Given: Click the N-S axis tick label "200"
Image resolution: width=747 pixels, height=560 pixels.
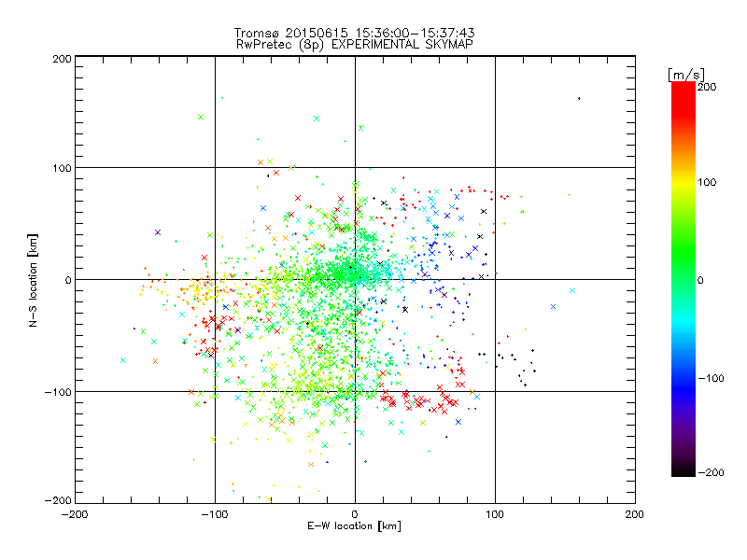Looking at the screenshot, I should [x=62, y=59].
